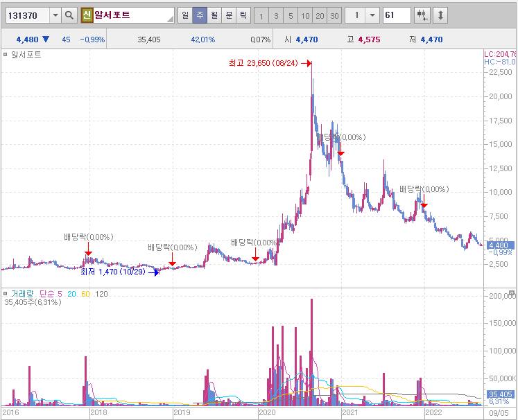Click the stock code field 131370

pyautogui.click(x=28, y=15)
